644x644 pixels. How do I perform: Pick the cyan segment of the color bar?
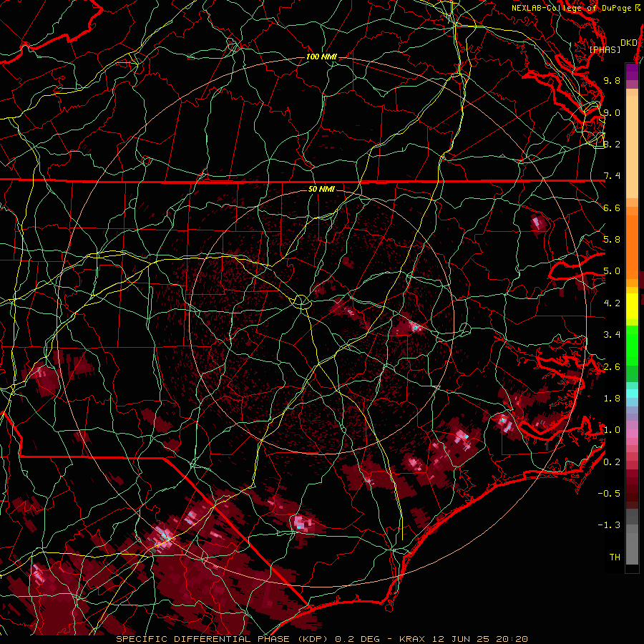(632, 394)
